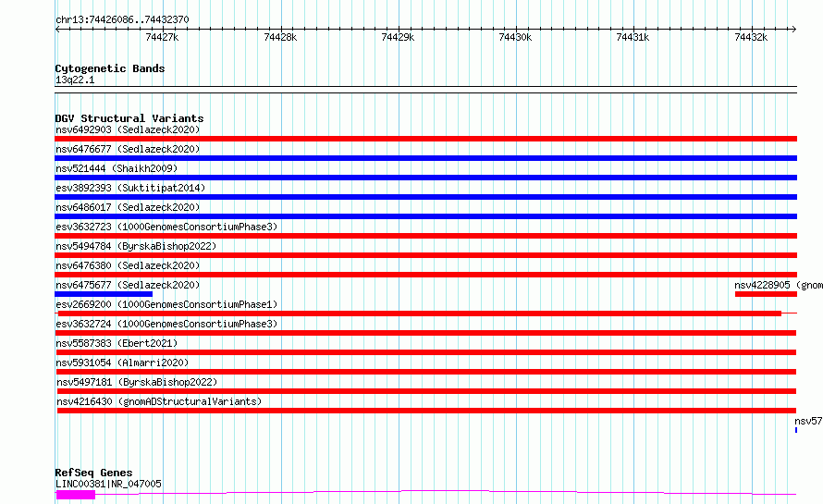Click the LINC00381|NR_047005 gene label
This screenshot has width=823, height=504.
point(108,484)
